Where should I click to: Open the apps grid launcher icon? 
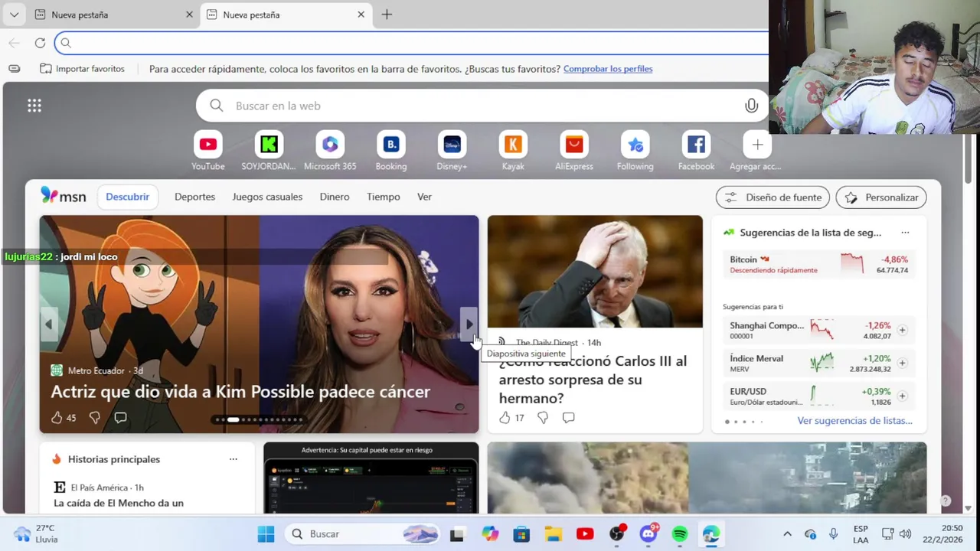pyautogui.click(x=34, y=106)
